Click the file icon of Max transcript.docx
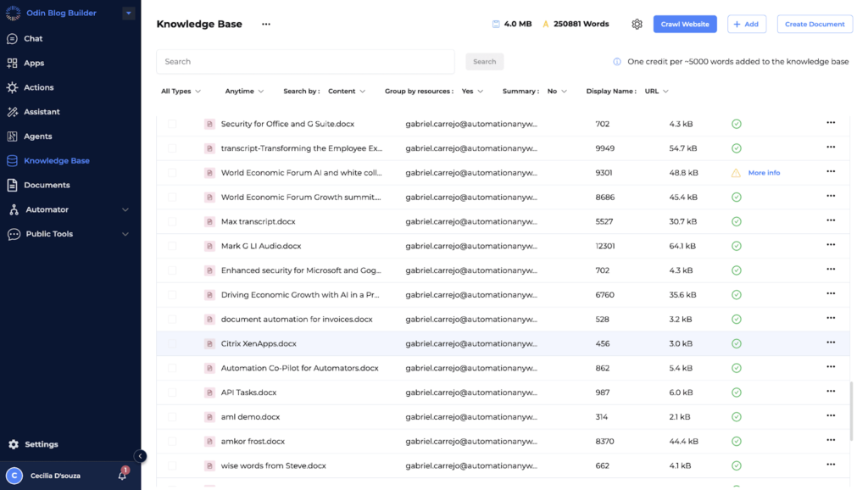868x490 pixels. click(x=209, y=221)
